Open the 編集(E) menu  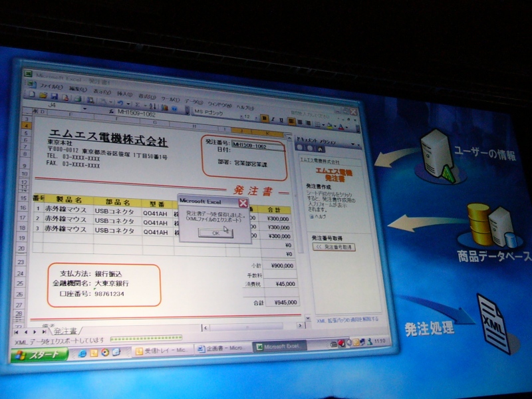[78, 89]
